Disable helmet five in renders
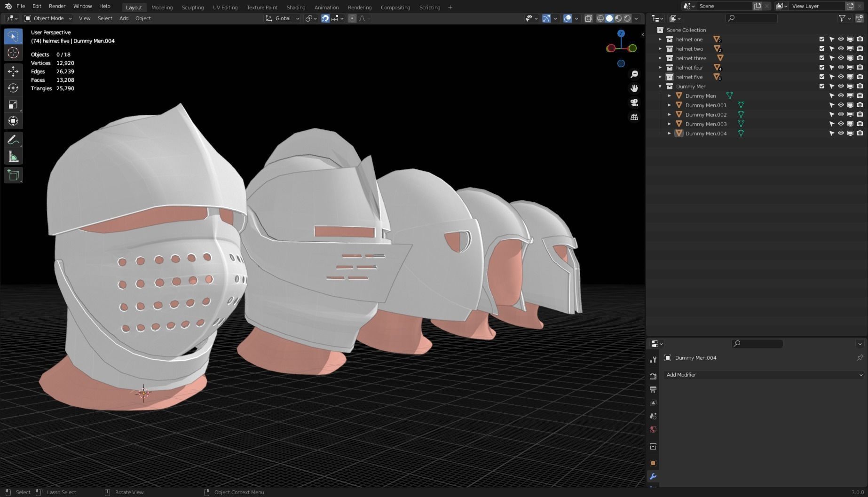This screenshot has width=868, height=497. pyautogui.click(x=860, y=77)
